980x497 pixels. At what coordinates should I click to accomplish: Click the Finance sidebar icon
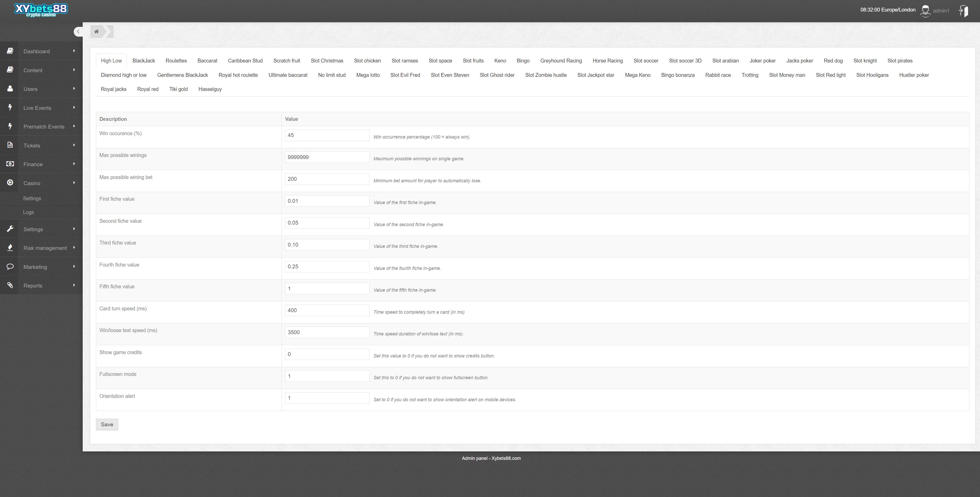tap(9, 164)
